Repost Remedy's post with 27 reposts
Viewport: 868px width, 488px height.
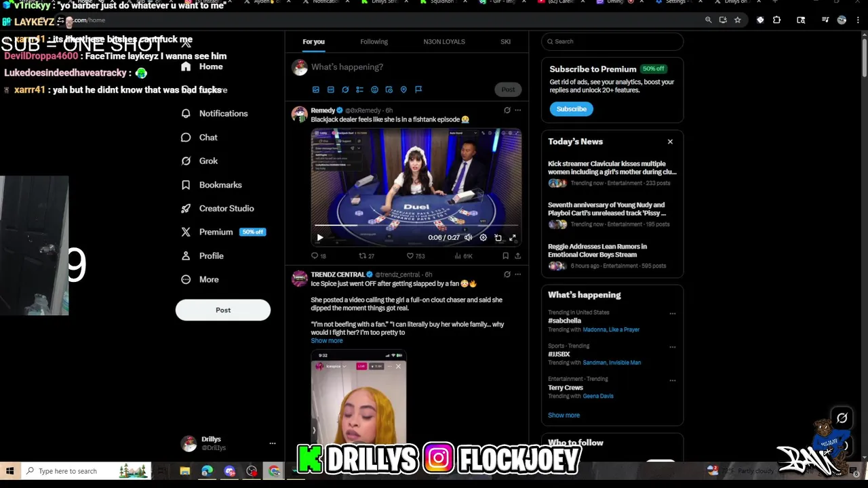click(x=366, y=256)
